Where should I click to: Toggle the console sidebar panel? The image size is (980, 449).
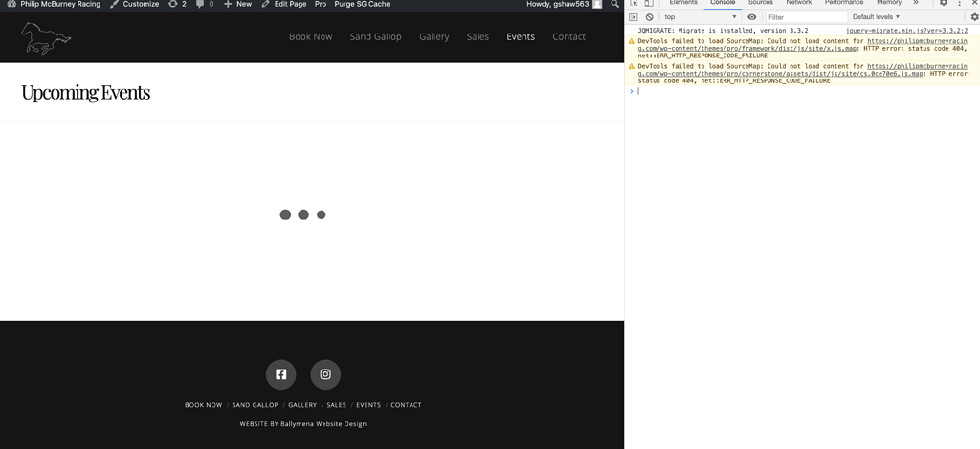click(x=634, y=17)
